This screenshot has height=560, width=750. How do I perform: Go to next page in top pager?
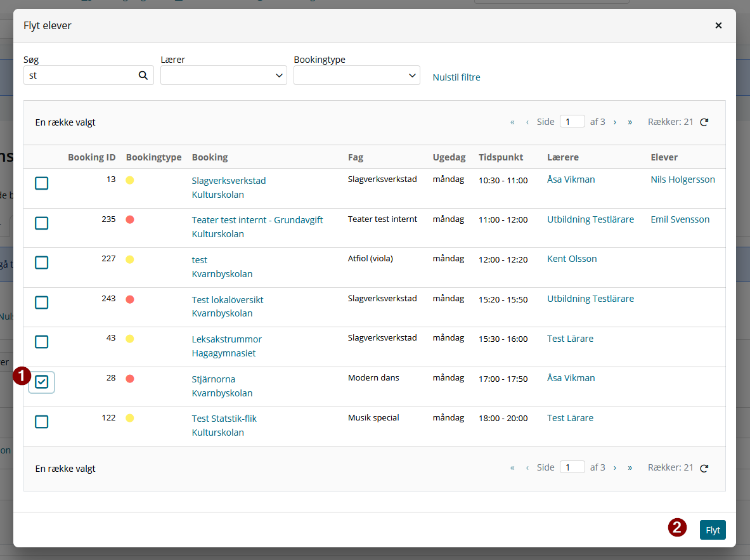[614, 122]
